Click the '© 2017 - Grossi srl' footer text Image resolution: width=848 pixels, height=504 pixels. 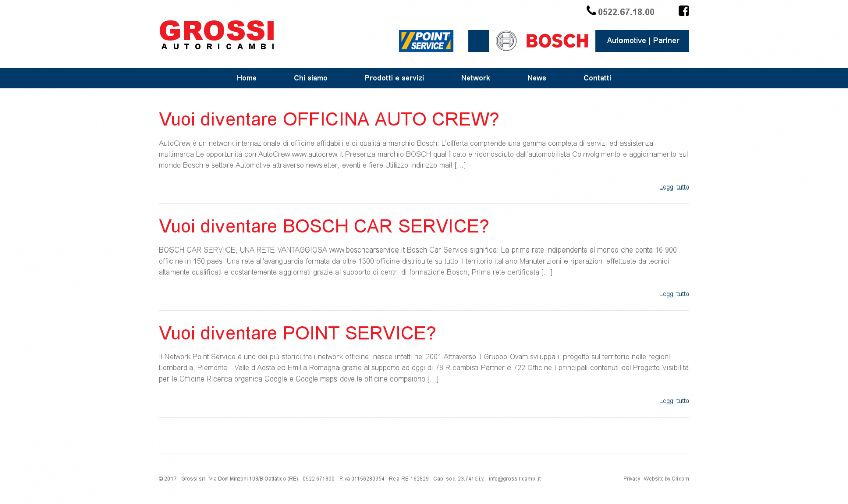(x=182, y=479)
